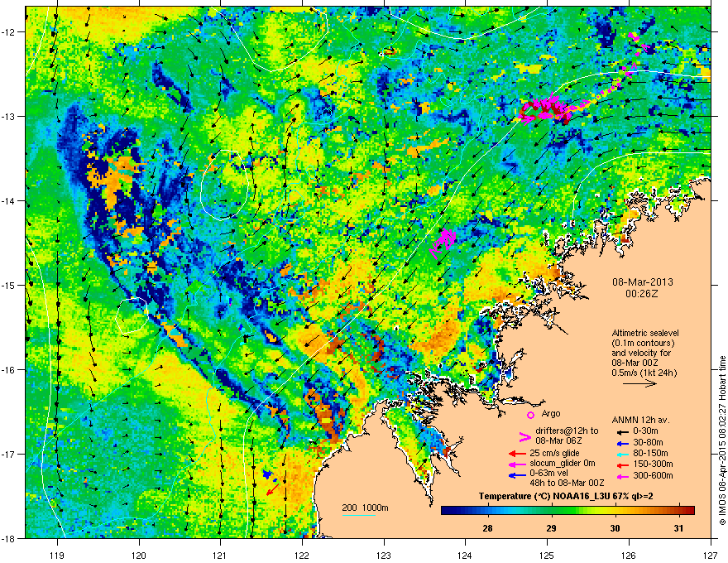Click the latitude axis label -18
Viewport: 728px width, 563px height.
(8, 538)
